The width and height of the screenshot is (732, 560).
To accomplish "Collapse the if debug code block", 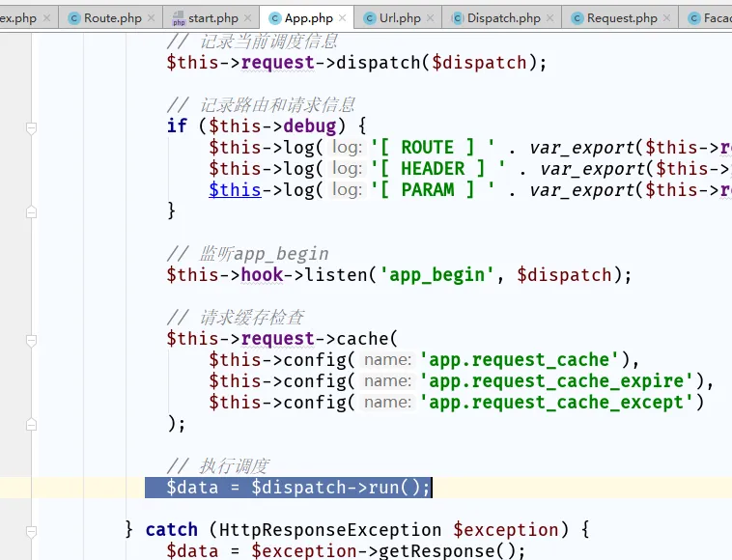I will point(31,126).
